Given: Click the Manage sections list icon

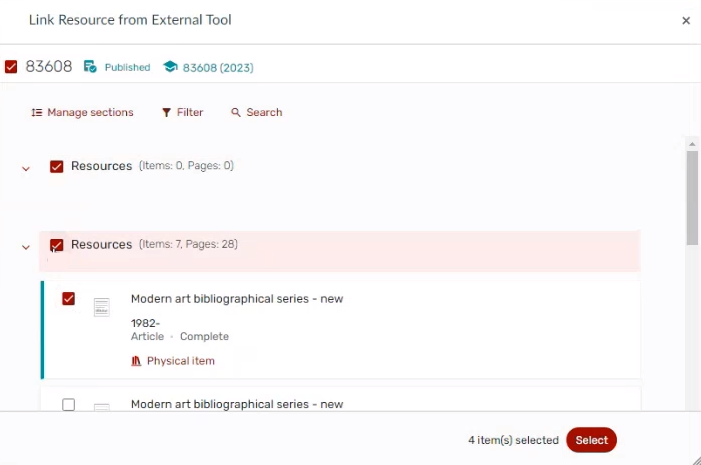Looking at the screenshot, I should coord(37,112).
